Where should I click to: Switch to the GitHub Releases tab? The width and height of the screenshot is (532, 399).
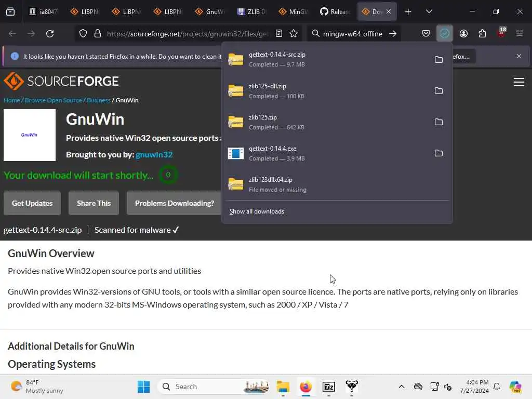[335, 11]
